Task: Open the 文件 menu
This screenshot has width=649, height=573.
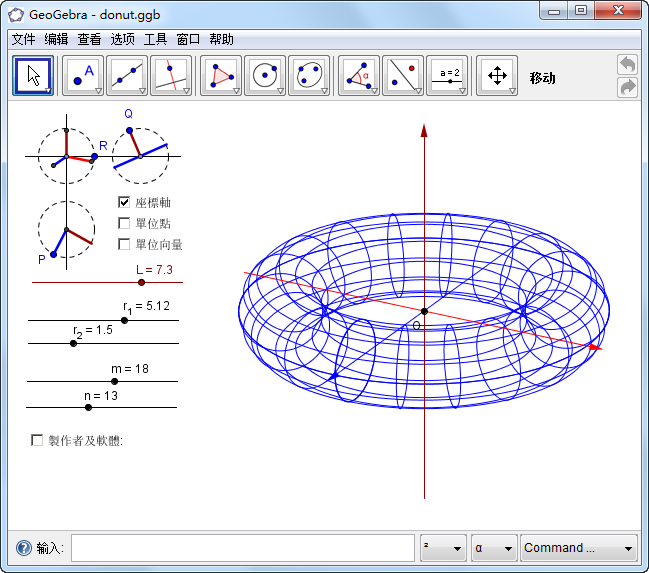Action: click(23, 39)
